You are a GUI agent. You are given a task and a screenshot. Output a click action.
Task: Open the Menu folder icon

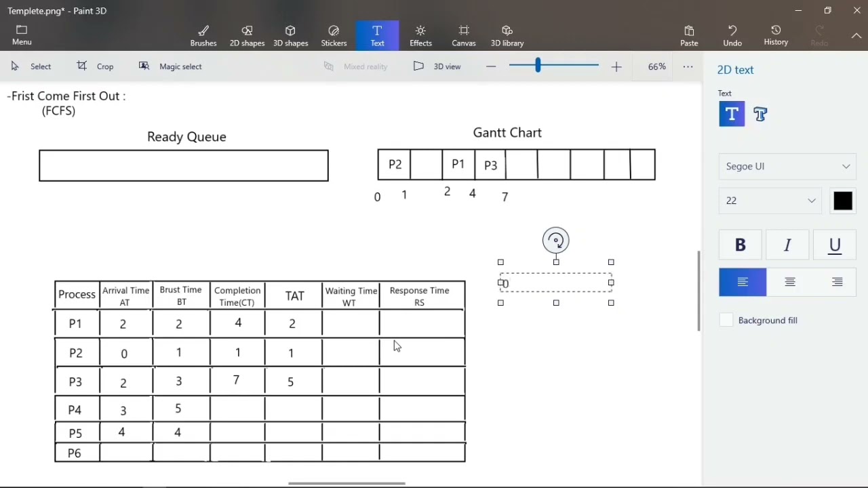point(22,35)
